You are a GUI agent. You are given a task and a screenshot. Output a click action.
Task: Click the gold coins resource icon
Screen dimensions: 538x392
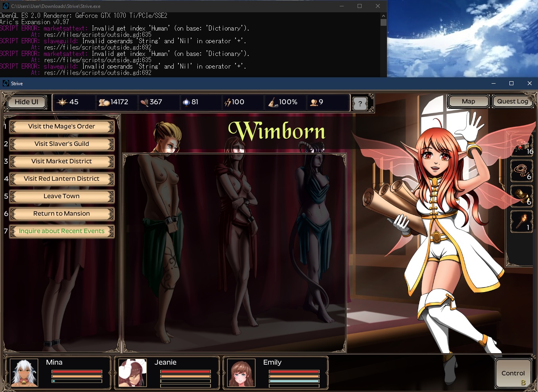pos(104,102)
